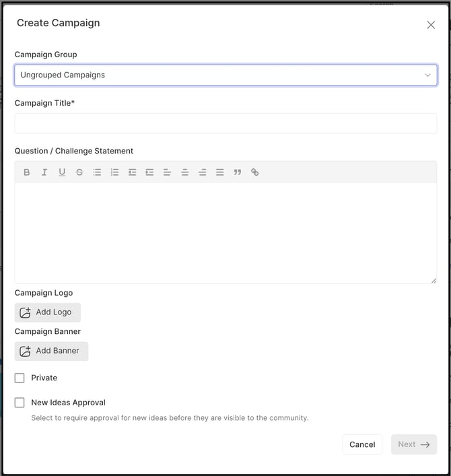Insert a numbered list
This screenshot has width=451, height=476.
(x=114, y=172)
